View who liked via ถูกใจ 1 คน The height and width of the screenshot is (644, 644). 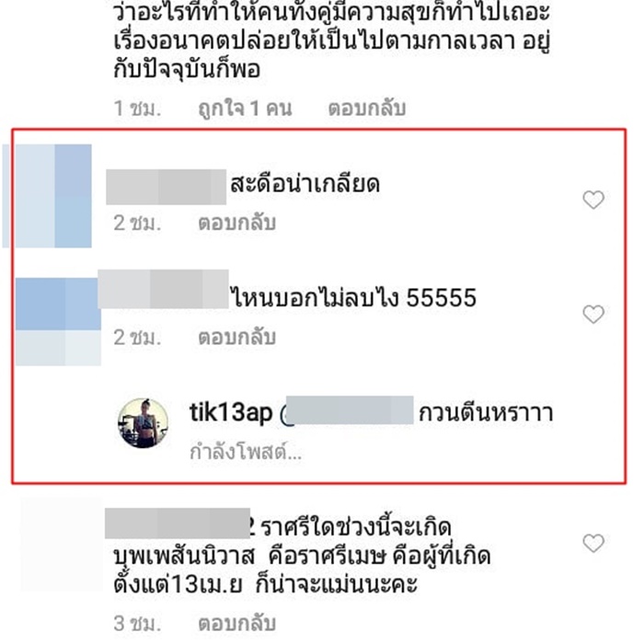pos(245,109)
